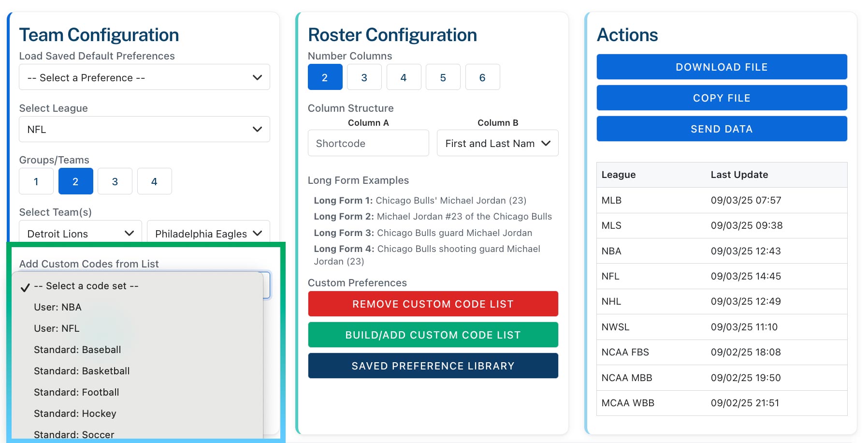Click the DOWNLOAD FILE button

point(721,67)
